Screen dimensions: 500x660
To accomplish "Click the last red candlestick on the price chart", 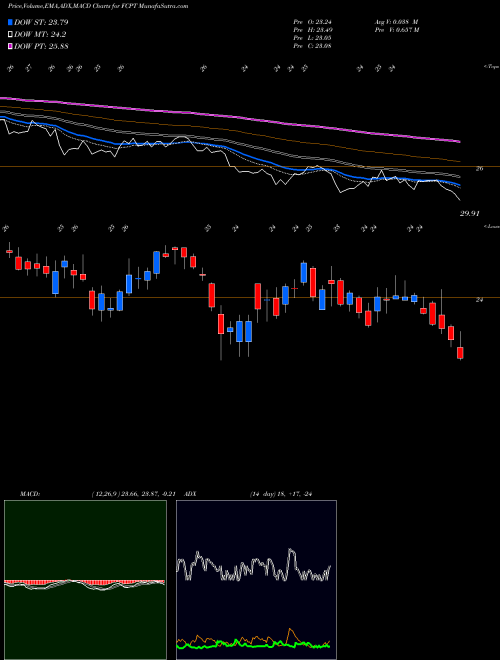I will click(x=460, y=353).
